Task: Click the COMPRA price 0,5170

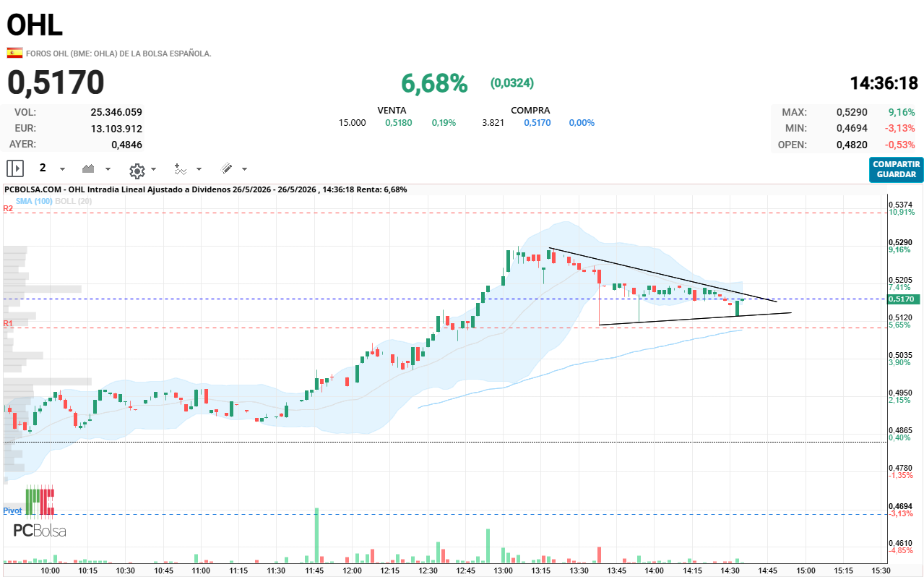Action: [x=537, y=123]
